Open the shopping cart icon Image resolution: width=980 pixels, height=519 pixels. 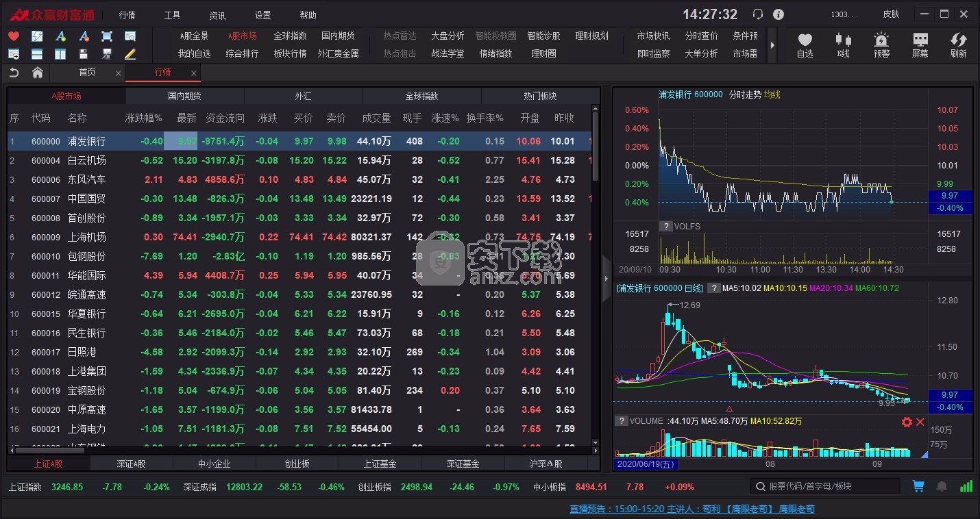[x=918, y=486]
